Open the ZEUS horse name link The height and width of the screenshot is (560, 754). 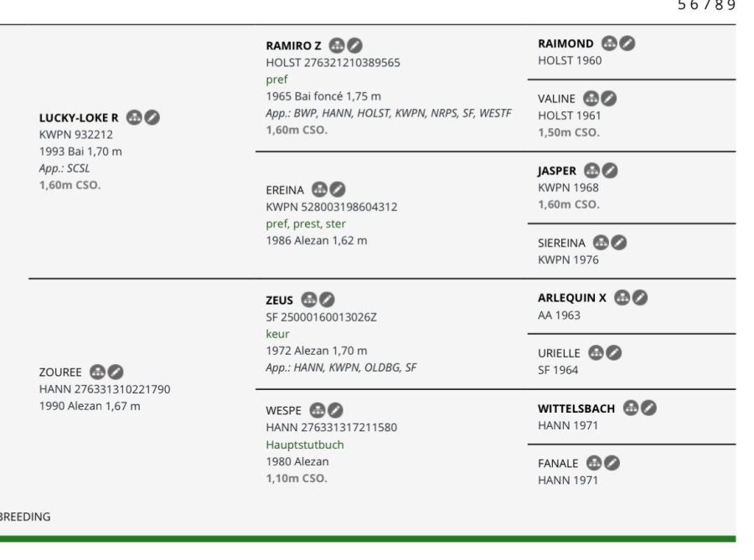(x=279, y=301)
